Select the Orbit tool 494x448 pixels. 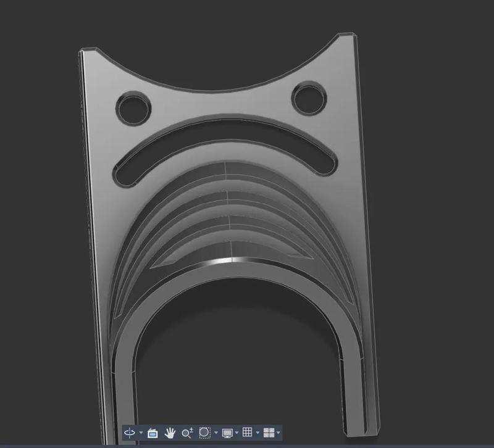pos(130,433)
